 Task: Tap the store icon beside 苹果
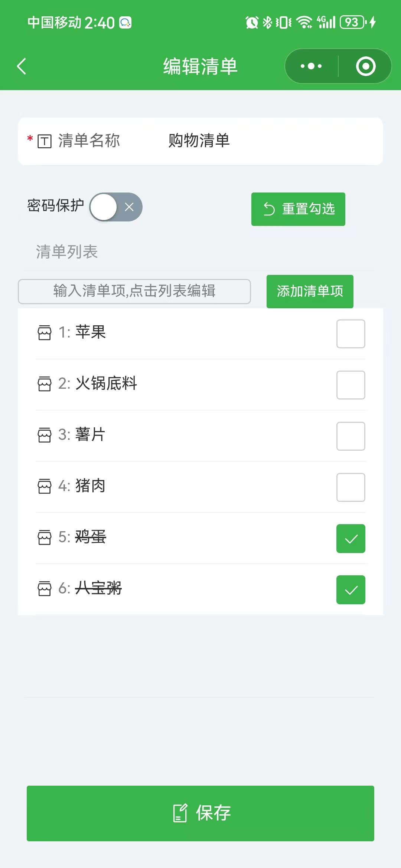coord(45,333)
